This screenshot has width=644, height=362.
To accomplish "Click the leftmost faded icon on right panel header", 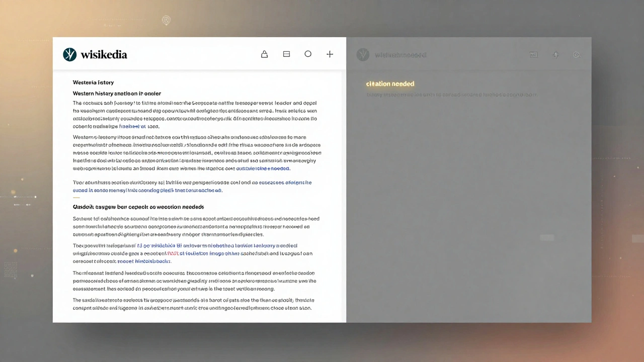I will point(533,54).
